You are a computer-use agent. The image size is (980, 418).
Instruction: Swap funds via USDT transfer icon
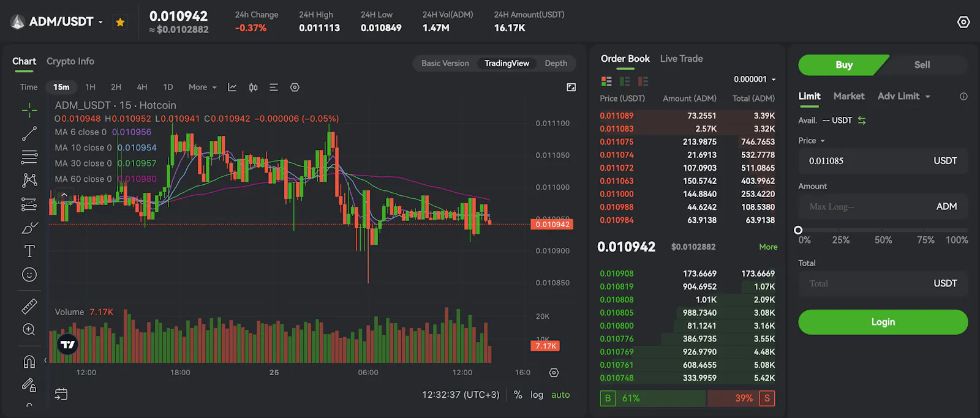tap(862, 121)
